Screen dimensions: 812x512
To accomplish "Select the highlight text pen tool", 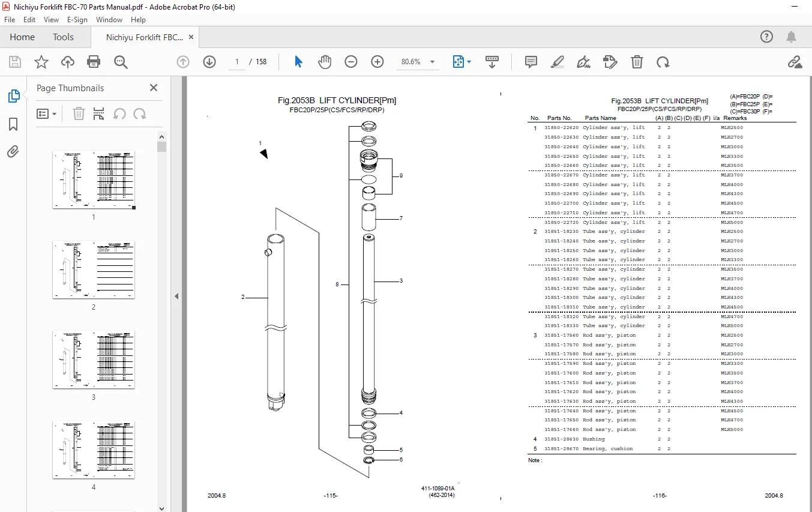I will pos(558,62).
